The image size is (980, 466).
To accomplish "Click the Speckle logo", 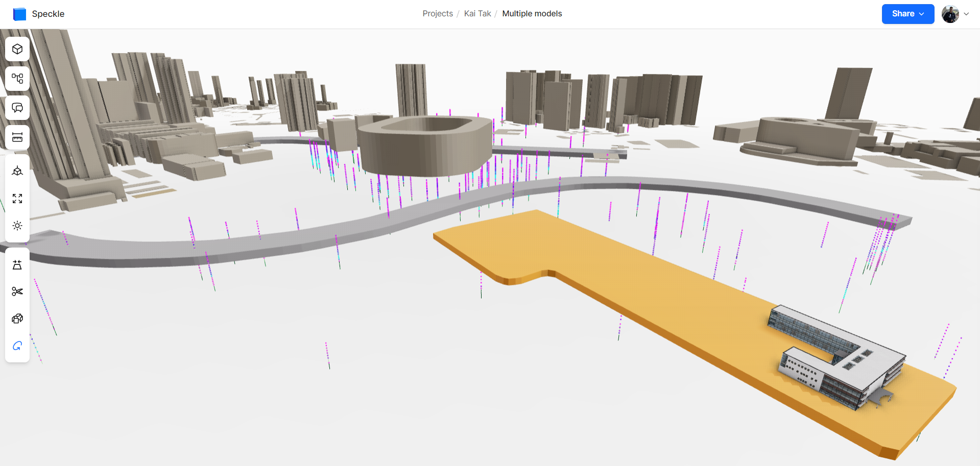I will coord(19,14).
